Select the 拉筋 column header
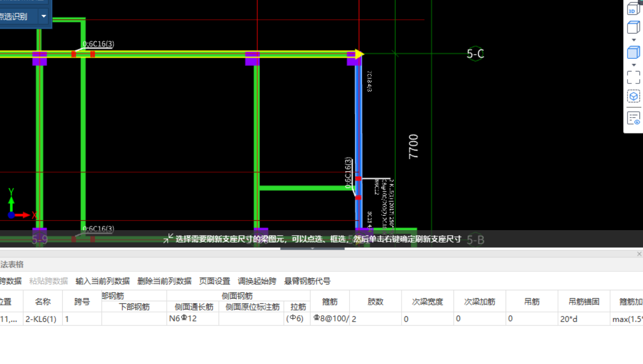The height and width of the screenshot is (364, 643). tap(298, 307)
